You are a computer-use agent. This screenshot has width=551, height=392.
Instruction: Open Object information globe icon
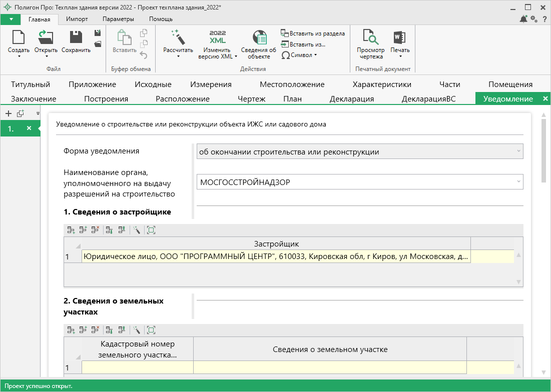coord(259,38)
